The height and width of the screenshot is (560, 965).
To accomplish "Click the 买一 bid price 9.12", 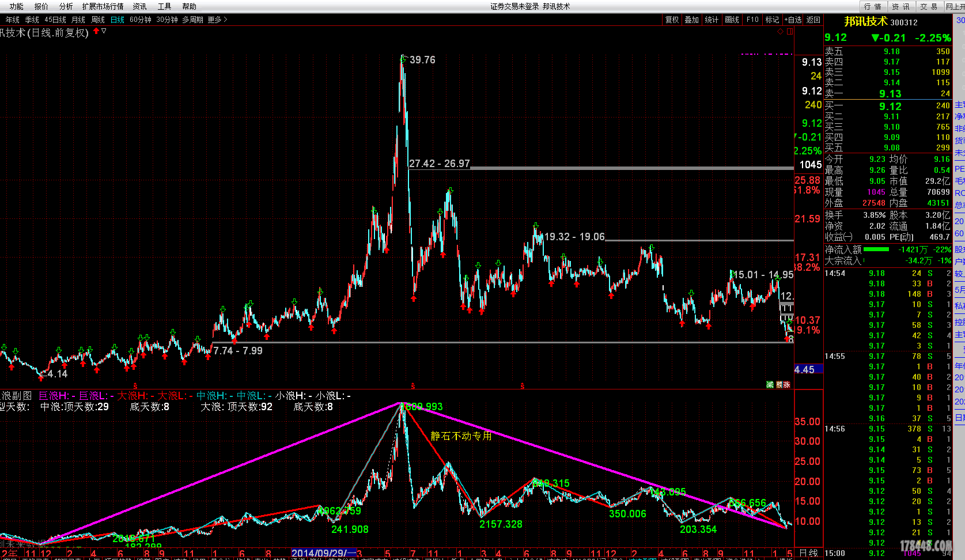I will (x=890, y=107).
